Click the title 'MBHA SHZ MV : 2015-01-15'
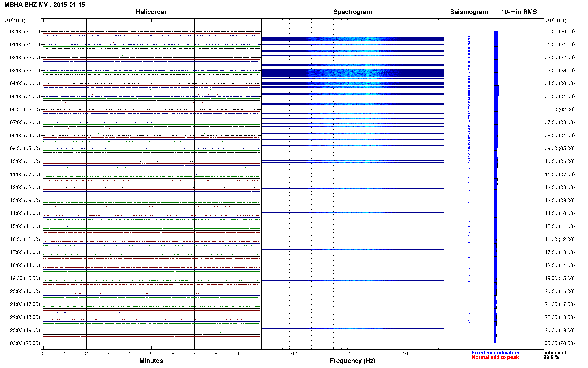The image size is (588, 368). (45, 5)
